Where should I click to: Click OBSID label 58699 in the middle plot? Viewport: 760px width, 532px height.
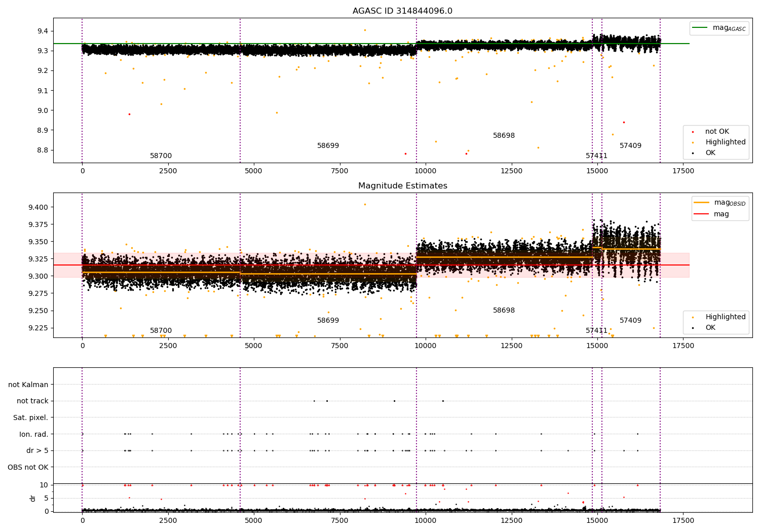tap(328, 321)
